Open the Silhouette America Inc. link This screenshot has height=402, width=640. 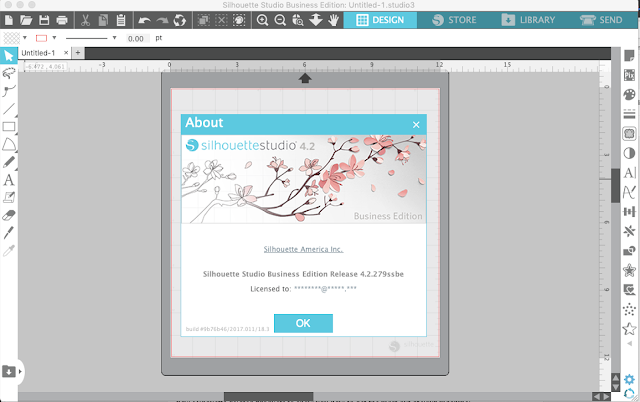tap(303, 249)
